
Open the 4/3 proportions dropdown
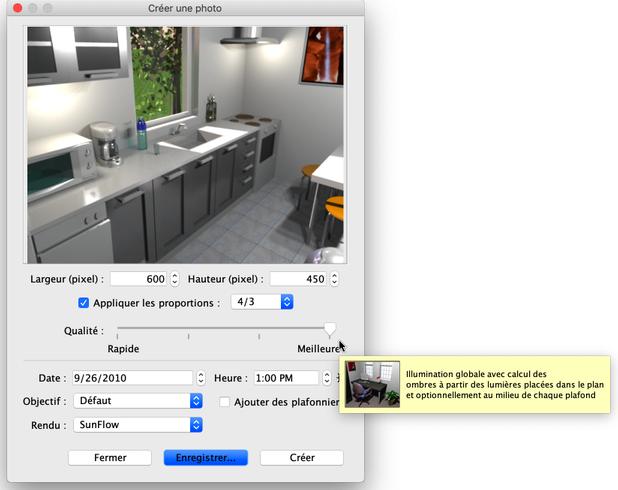click(x=261, y=302)
